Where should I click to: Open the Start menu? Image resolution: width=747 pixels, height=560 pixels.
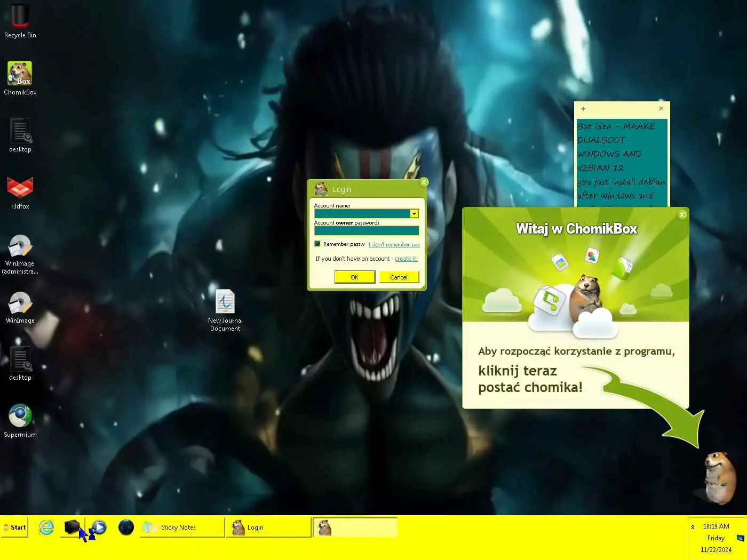point(15,527)
